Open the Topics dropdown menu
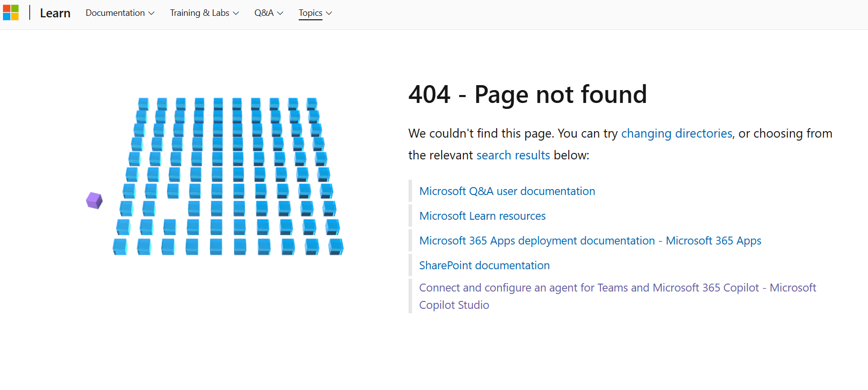 pos(316,13)
